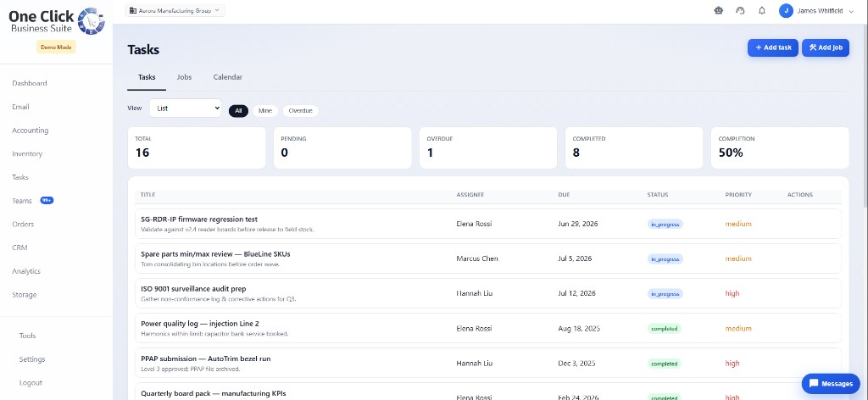Click the Completion 50% stat card
Image resolution: width=868 pixels, height=400 pixels.
point(780,147)
